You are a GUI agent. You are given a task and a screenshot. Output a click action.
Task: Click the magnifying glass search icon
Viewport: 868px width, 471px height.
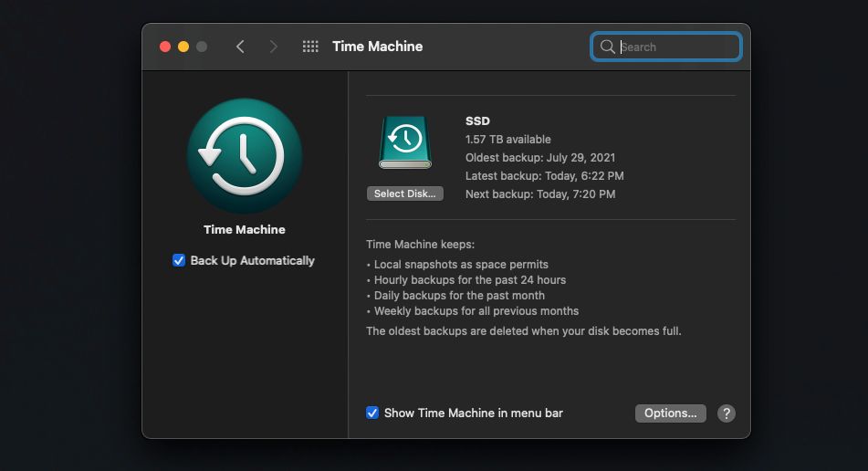click(607, 47)
